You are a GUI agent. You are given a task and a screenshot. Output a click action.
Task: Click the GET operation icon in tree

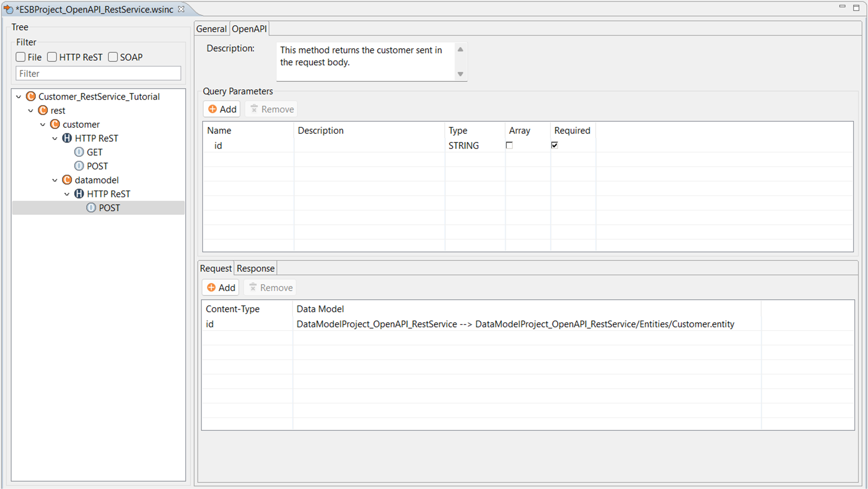[x=79, y=152]
